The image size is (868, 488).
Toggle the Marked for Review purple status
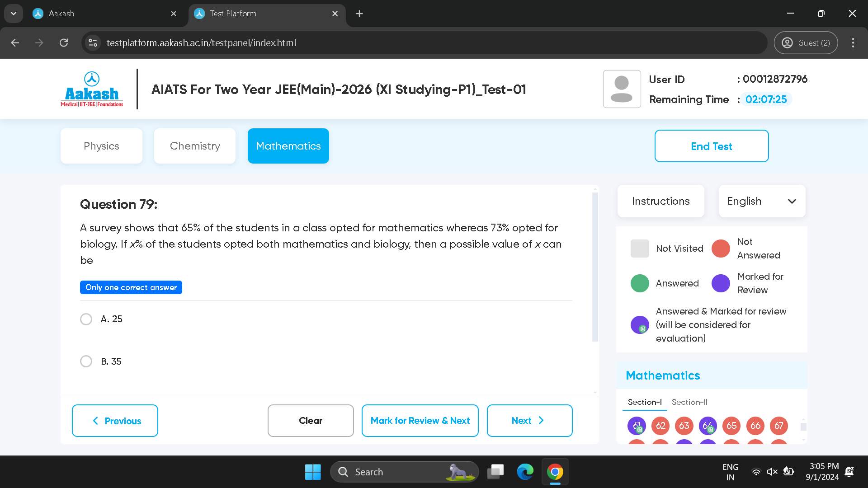point(722,282)
